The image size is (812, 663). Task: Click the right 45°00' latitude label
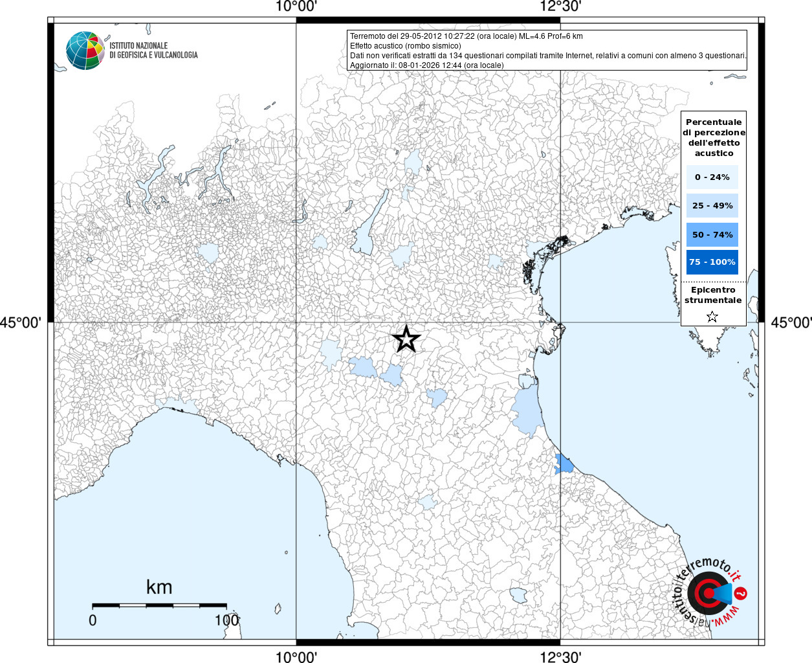[x=791, y=322]
